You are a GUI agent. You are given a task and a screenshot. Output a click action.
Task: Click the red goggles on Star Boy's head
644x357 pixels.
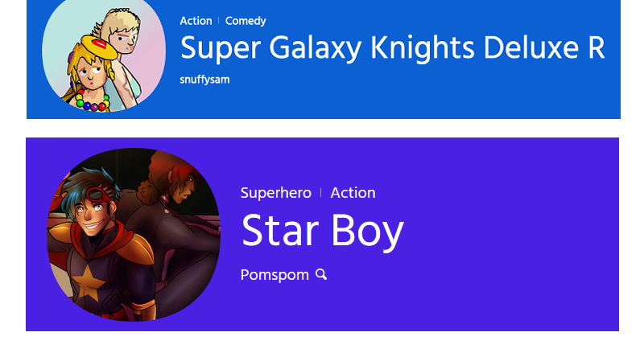pos(98,195)
